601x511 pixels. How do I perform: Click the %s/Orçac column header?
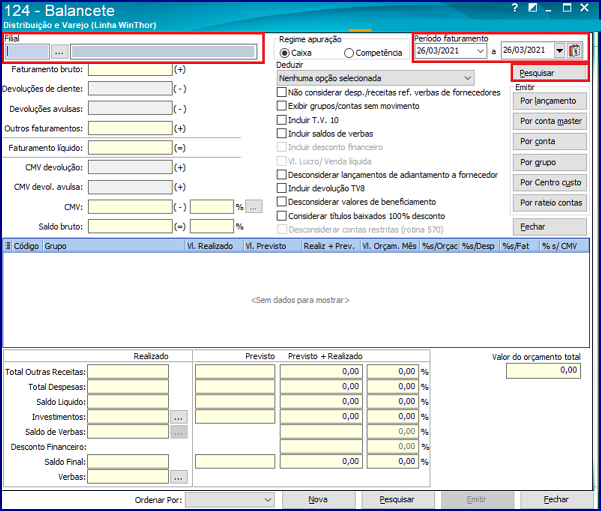point(440,246)
